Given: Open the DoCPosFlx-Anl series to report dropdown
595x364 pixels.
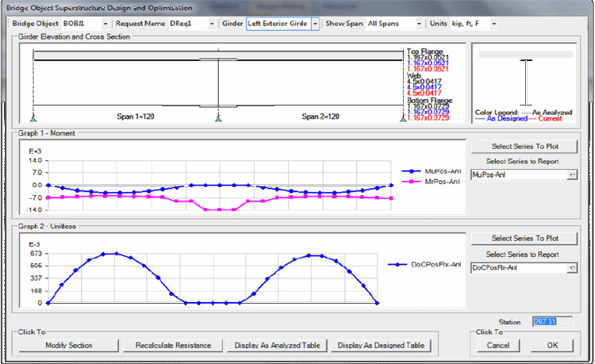Looking at the screenshot, I should click(x=572, y=269).
